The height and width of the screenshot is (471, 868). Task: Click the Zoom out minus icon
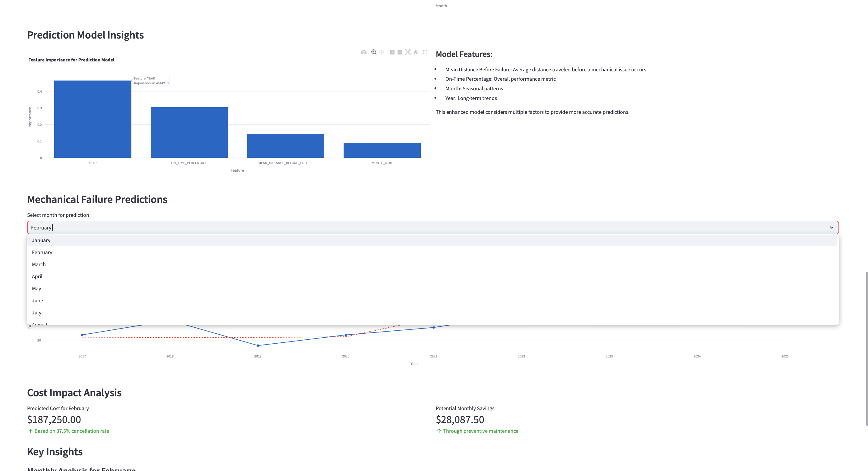pyautogui.click(x=400, y=52)
